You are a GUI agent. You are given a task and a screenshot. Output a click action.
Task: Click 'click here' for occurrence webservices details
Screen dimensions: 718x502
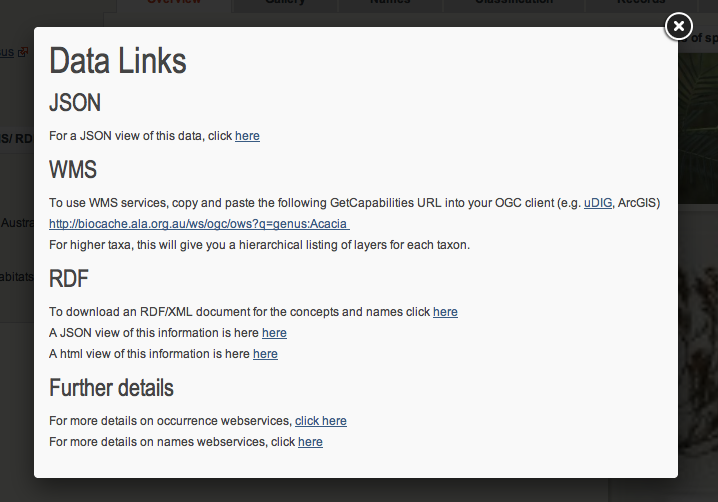[x=320, y=421]
